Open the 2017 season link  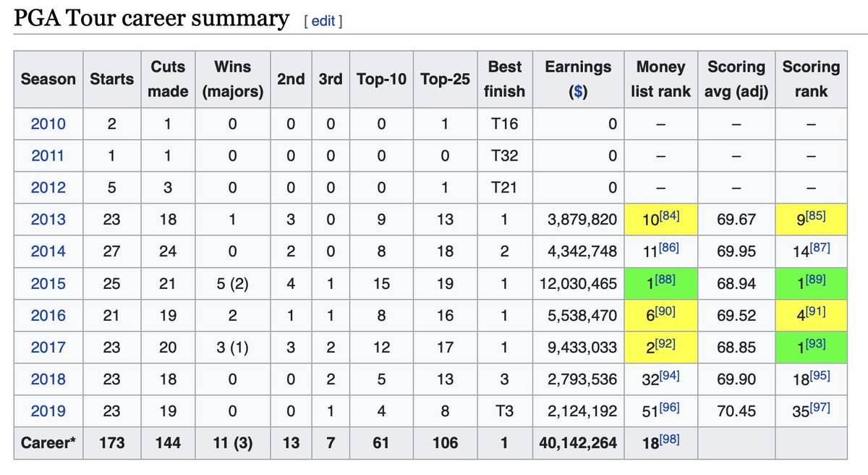[x=48, y=347]
